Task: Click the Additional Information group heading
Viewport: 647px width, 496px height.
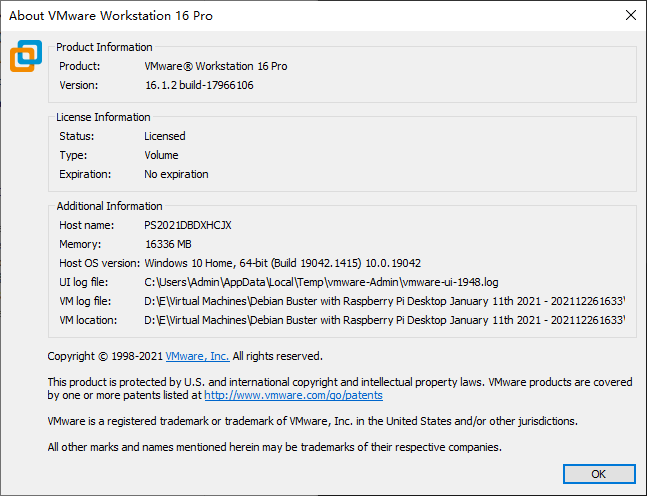Action: tap(109, 206)
